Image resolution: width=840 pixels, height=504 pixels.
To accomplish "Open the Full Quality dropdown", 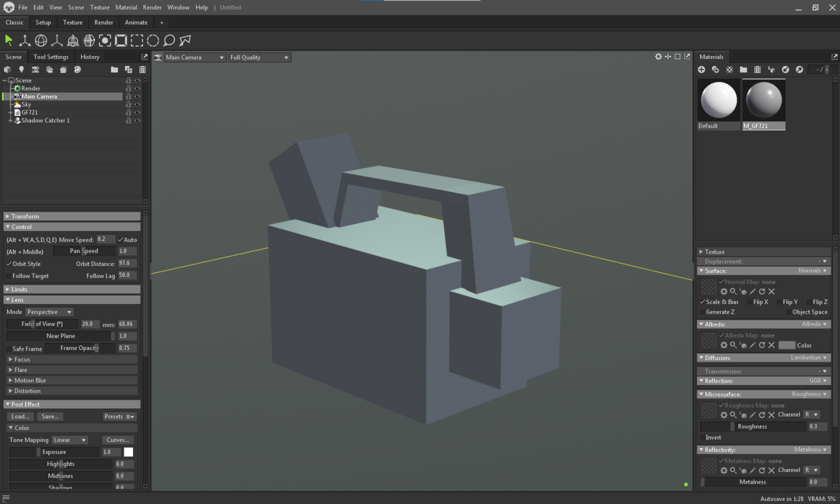I will pyautogui.click(x=260, y=57).
